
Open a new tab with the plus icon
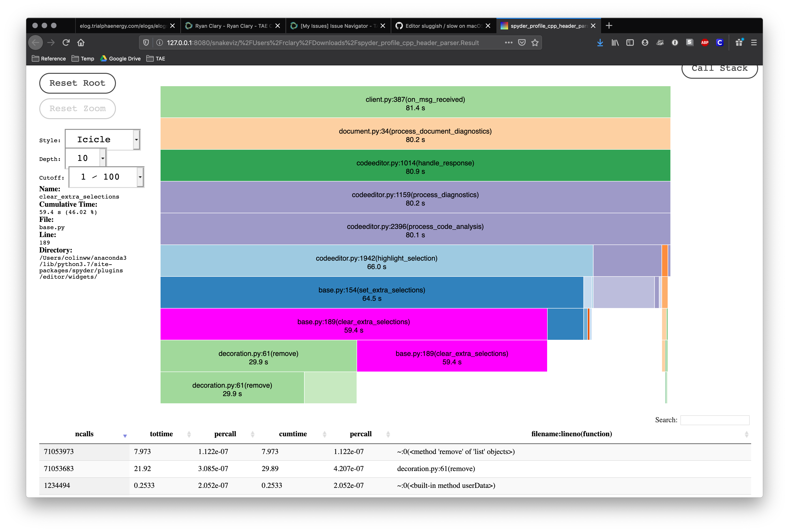tap(609, 25)
